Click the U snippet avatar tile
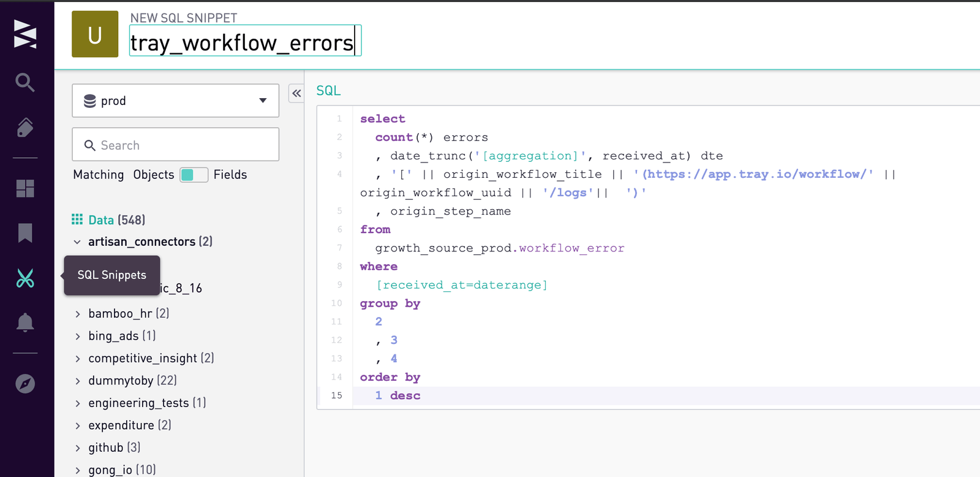 pos(95,34)
